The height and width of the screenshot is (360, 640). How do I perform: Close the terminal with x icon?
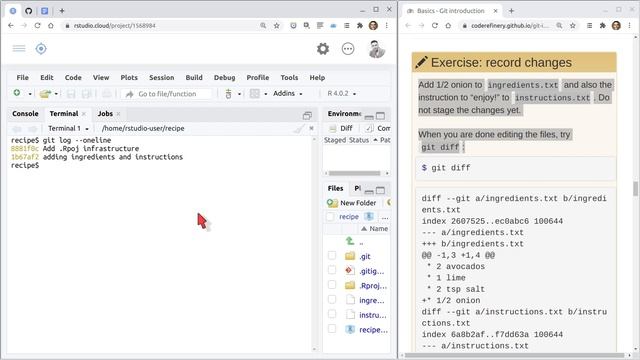(311, 128)
